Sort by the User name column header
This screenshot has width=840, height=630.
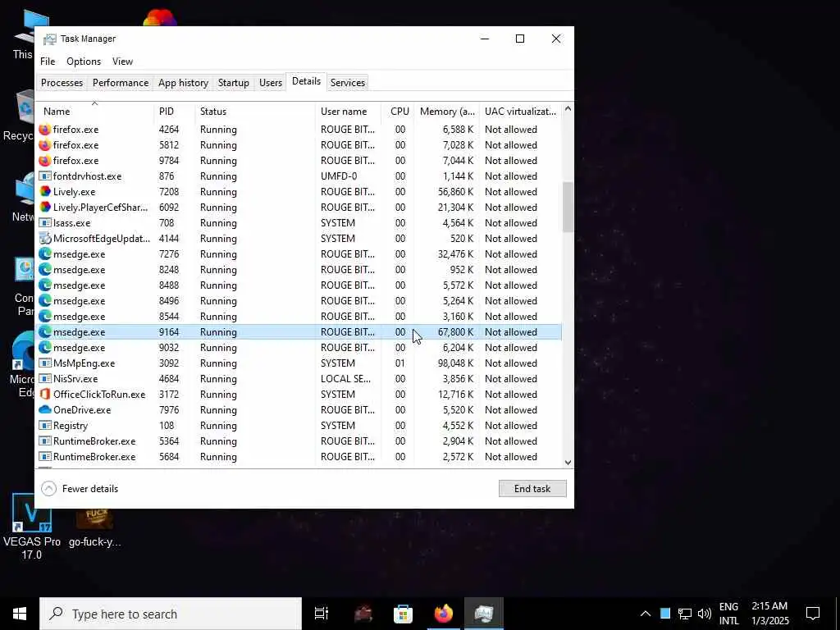(348, 112)
